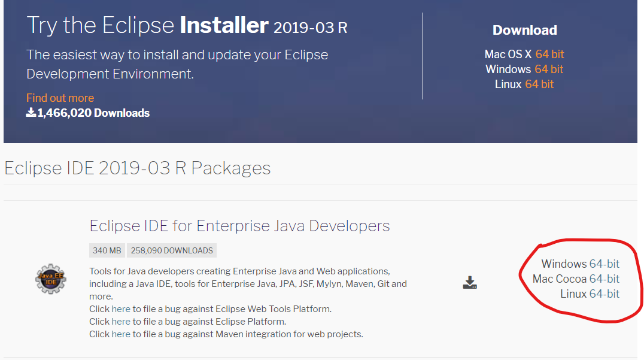Open the Find out more link

coord(60,98)
